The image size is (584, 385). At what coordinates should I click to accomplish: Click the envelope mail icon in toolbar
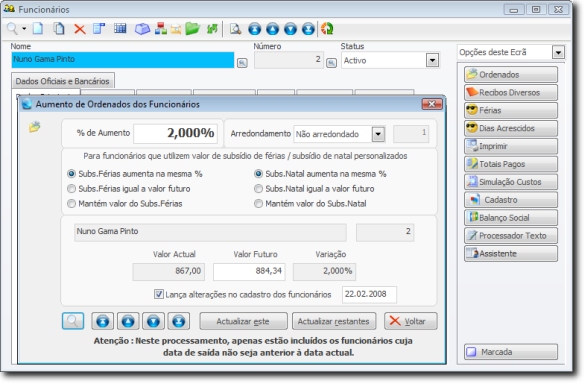pos(176,29)
